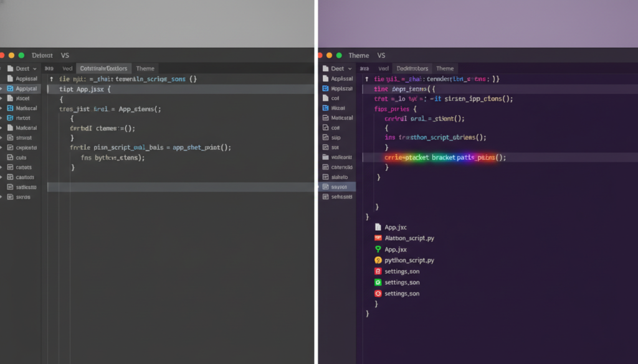Click the rainbow-highlighted bracket code line
The image size is (638, 364).
tap(445, 157)
